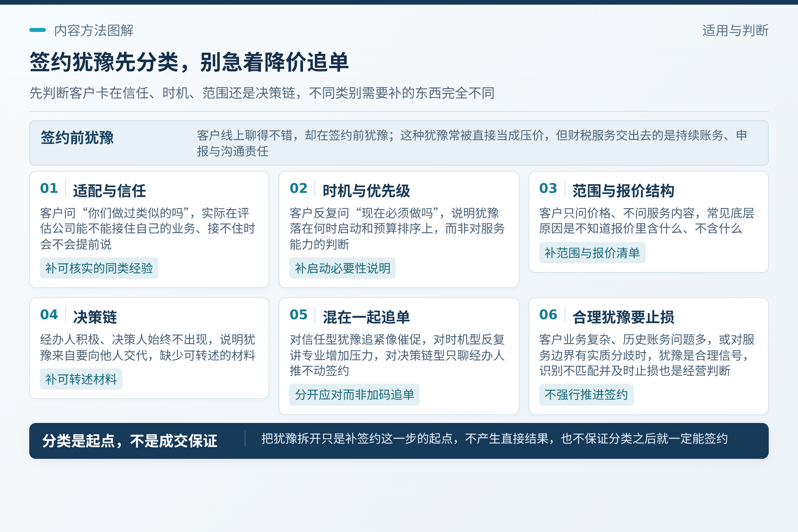The width and height of the screenshot is (798, 532).
Task: Click the tag 补可核实的同类经验
Action: [99, 268]
